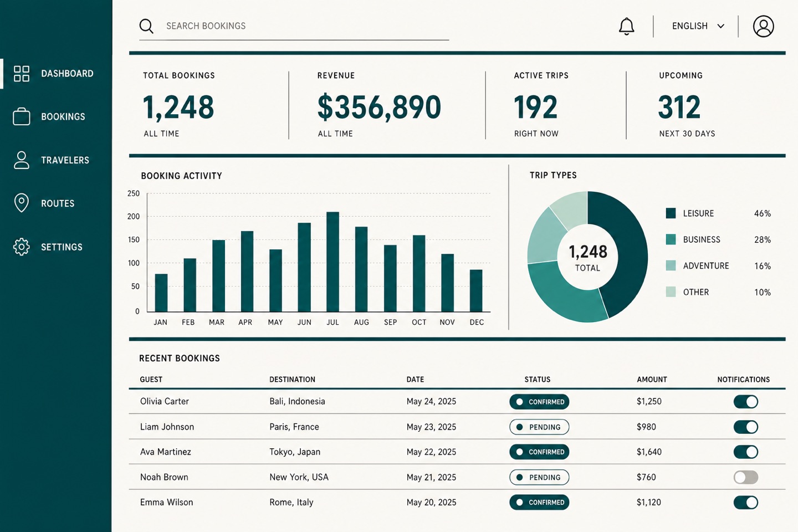Click the Routes map pin icon
This screenshot has width=798, height=532.
click(22, 203)
